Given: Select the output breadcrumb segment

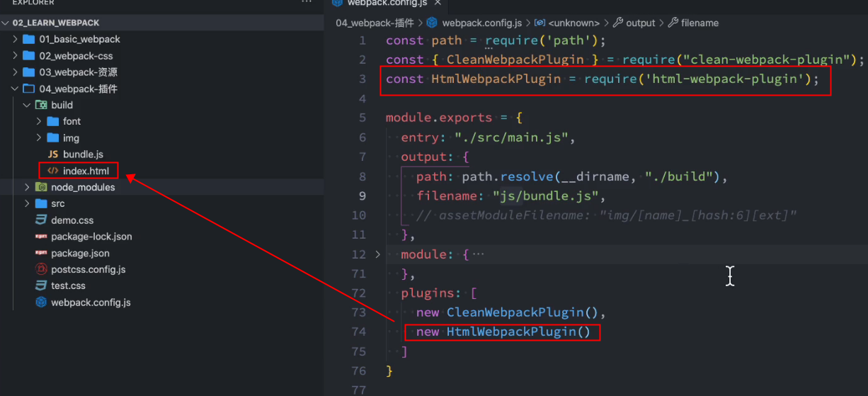Looking at the screenshot, I should (x=641, y=23).
